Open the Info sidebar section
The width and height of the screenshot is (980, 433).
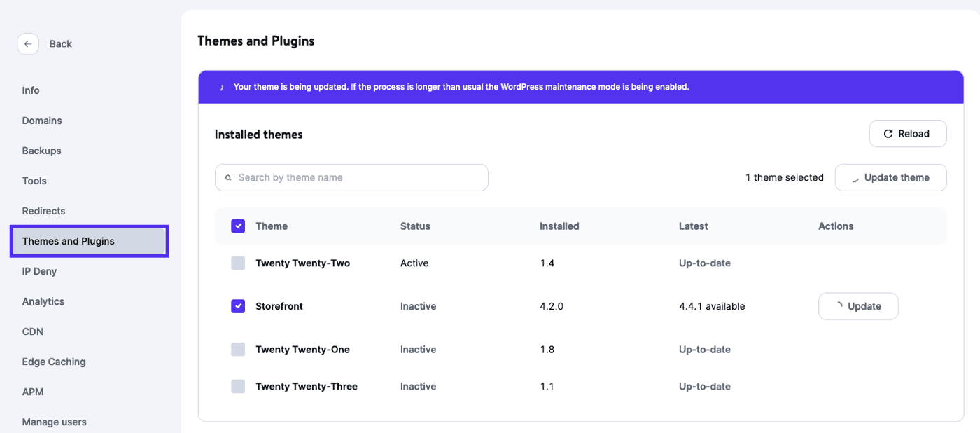pos(31,90)
